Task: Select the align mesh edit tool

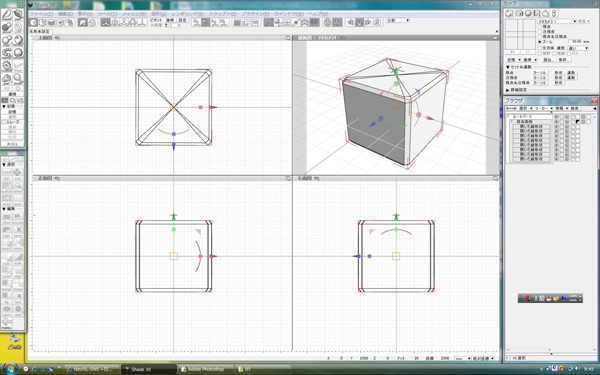Action: coord(18,271)
